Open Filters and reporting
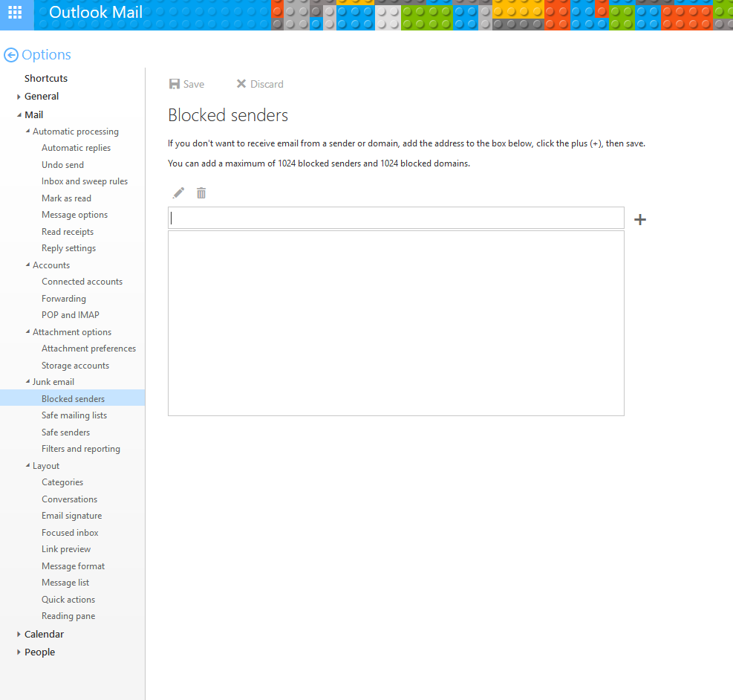Screen dimensions: 733x700 (x=81, y=449)
